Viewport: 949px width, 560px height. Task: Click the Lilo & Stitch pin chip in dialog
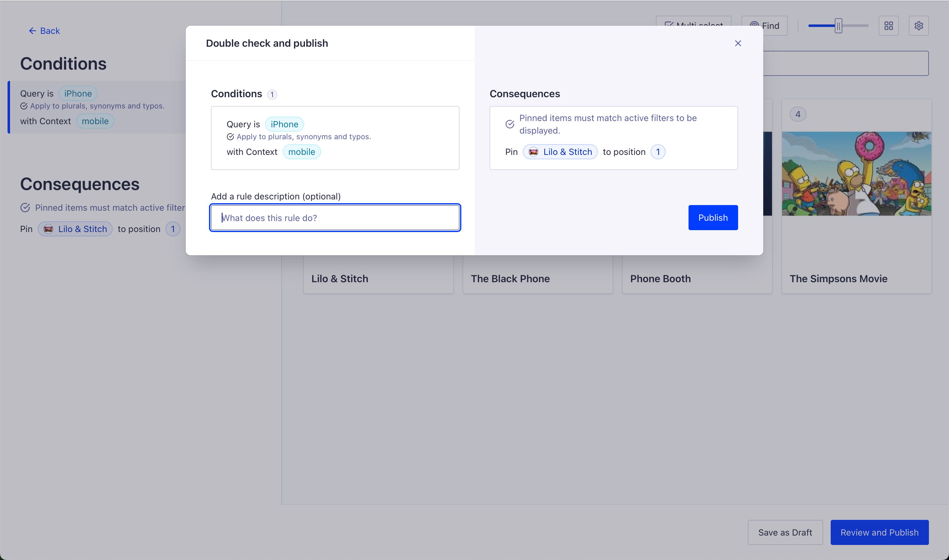click(560, 152)
